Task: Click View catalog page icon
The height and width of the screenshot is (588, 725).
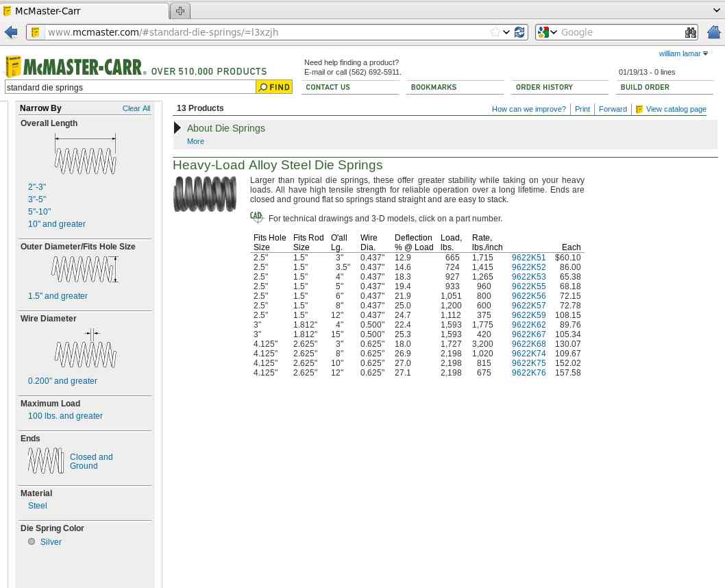Action: point(639,109)
